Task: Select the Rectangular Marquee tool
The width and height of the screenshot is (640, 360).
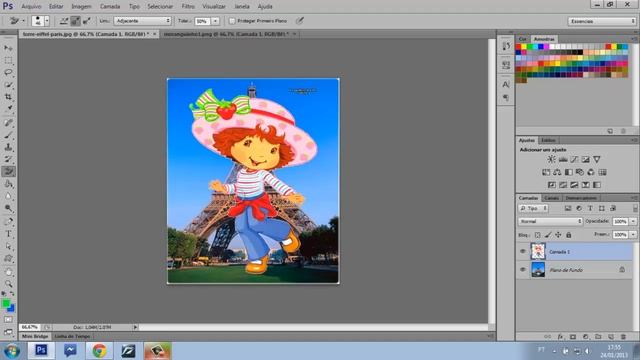Action: (x=8, y=60)
